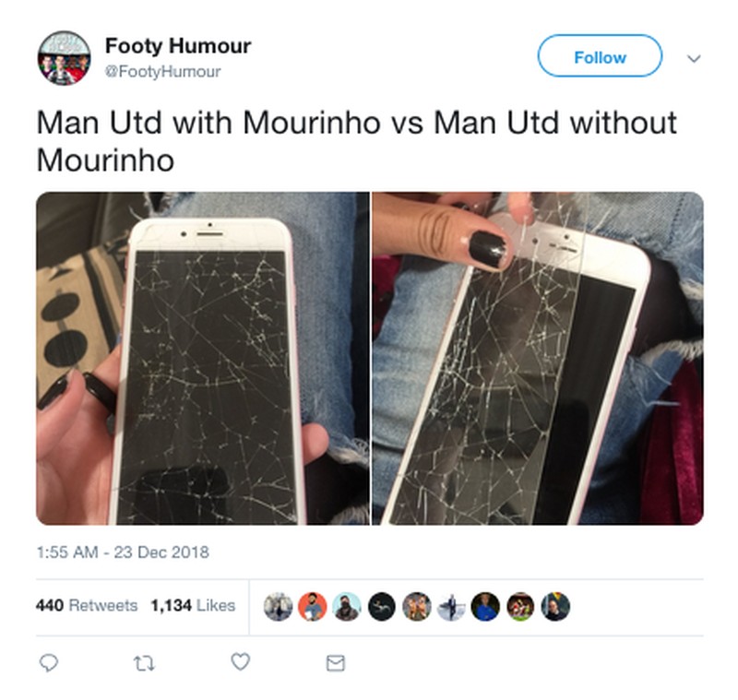Open the right peeled screen protector photo

pos(538,359)
